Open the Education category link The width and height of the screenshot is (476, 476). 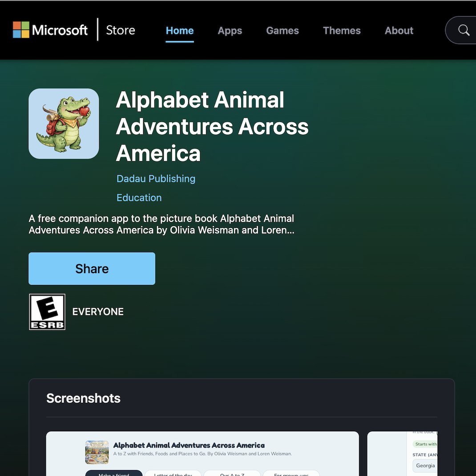click(x=139, y=198)
